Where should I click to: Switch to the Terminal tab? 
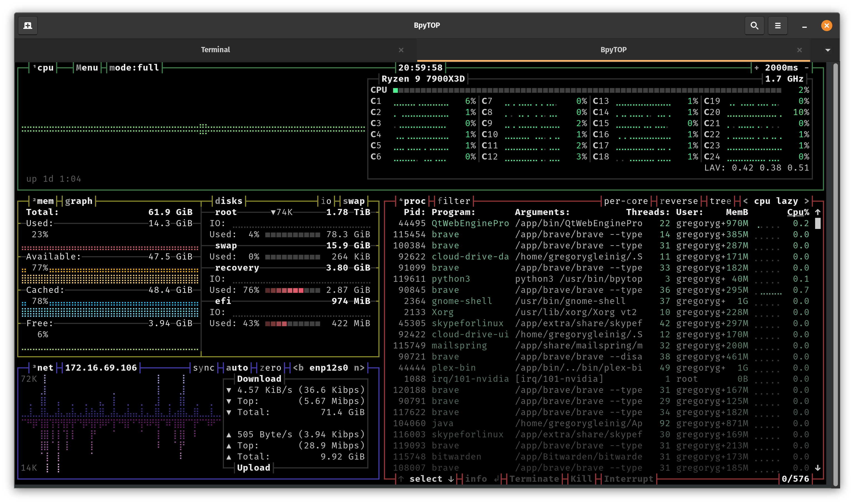pyautogui.click(x=215, y=50)
